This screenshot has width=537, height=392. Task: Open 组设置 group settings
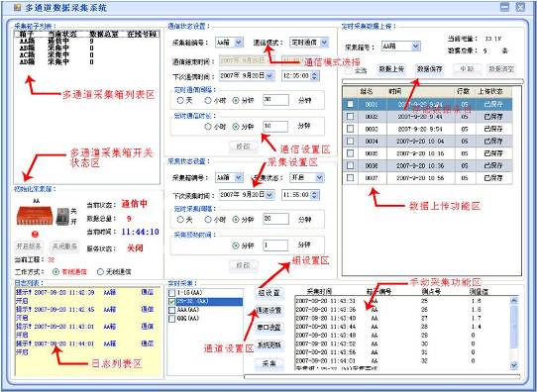pyautogui.click(x=269, y=293)
